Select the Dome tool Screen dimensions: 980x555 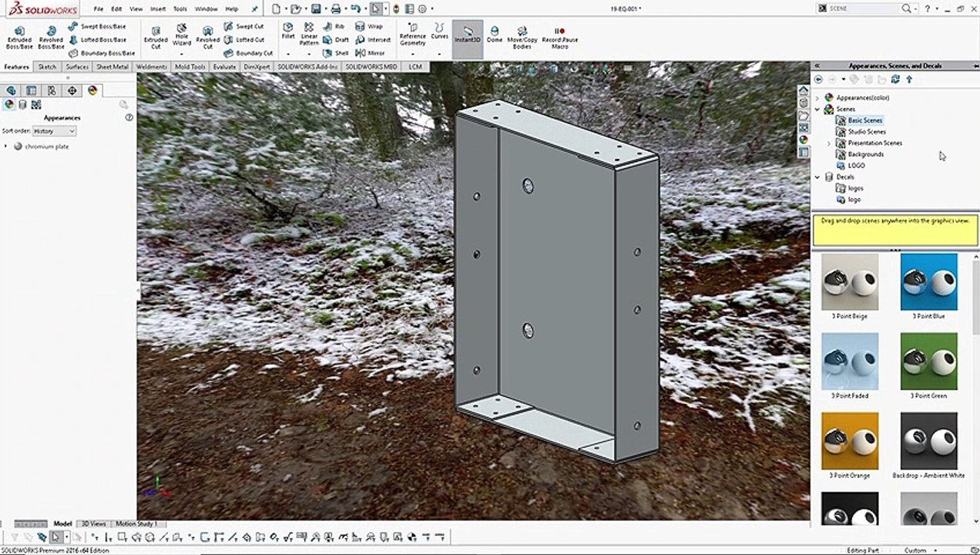click(495, 33)
